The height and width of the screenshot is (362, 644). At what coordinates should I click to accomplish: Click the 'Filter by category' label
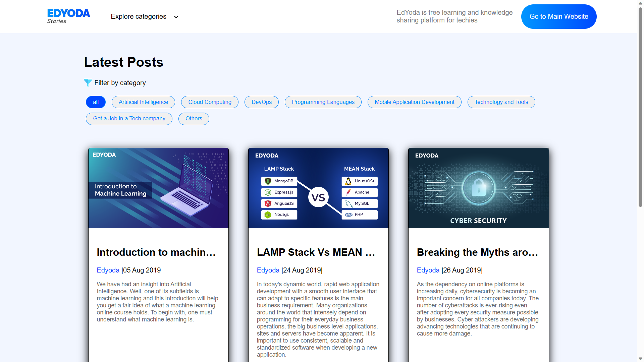tap(120, 83)
